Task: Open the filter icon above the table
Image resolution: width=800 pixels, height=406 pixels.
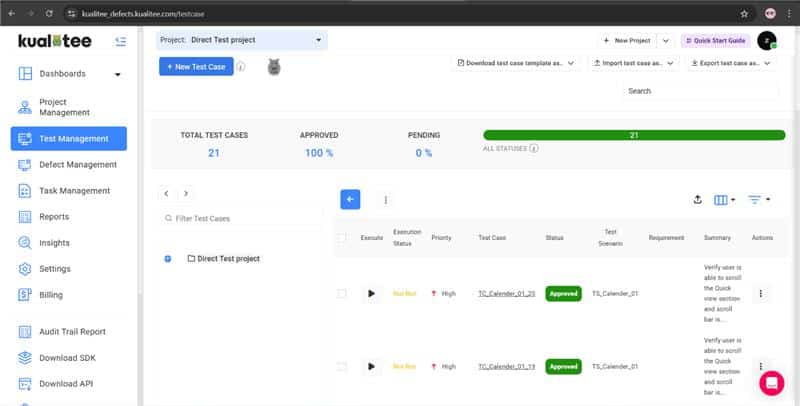Action: [x=758, y=200]
